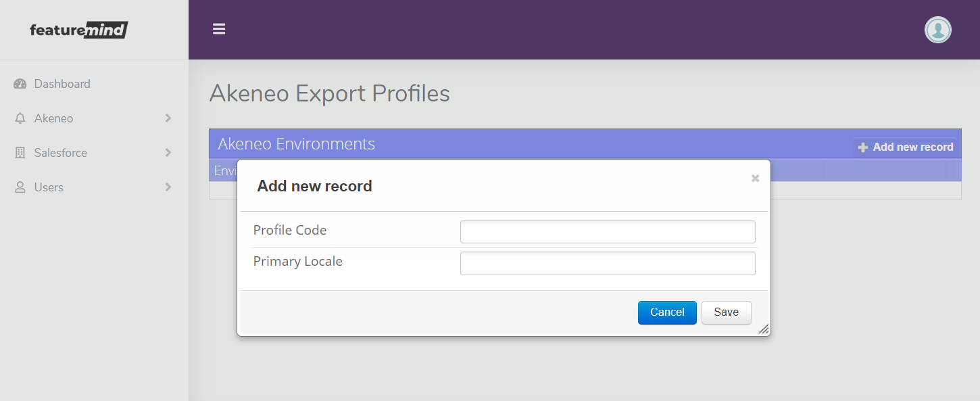The image size is (980, 401).
Task: Click the Salesforce building icon
Action: (x=20, y=153)
